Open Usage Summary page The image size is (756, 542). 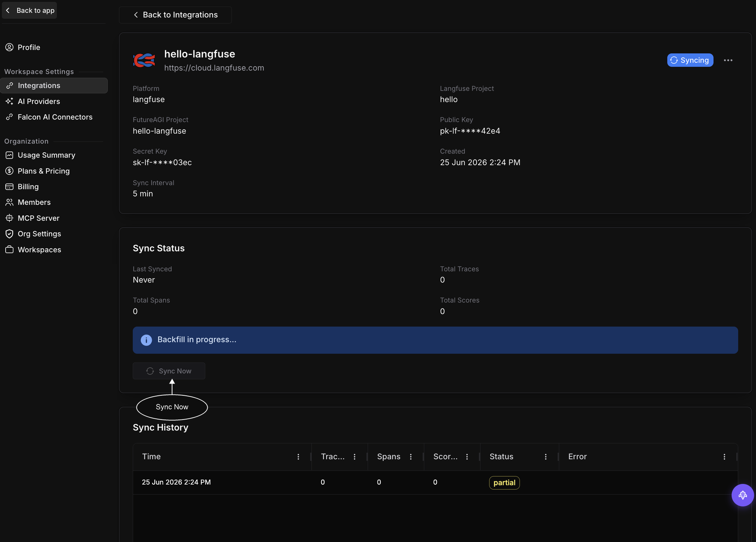click(x=46, y=155)
